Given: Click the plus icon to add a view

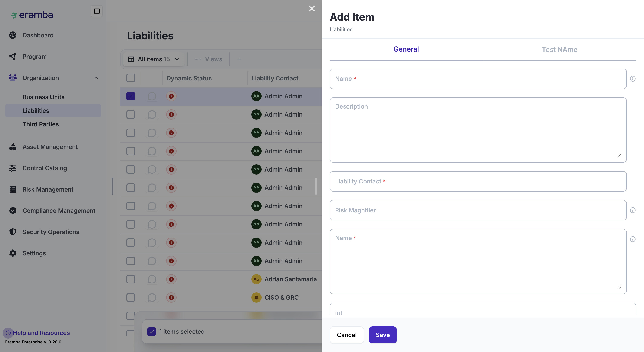Looking at the screenshot, I should [x=239, y=59].
